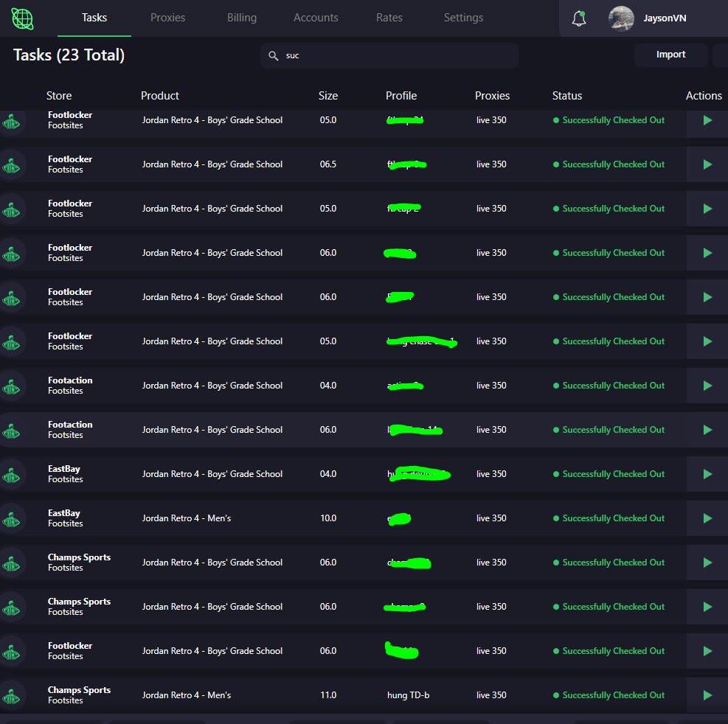728x724 pixels.
Task: Switch to the Tasks tab
Action: (x=94, y=18)
